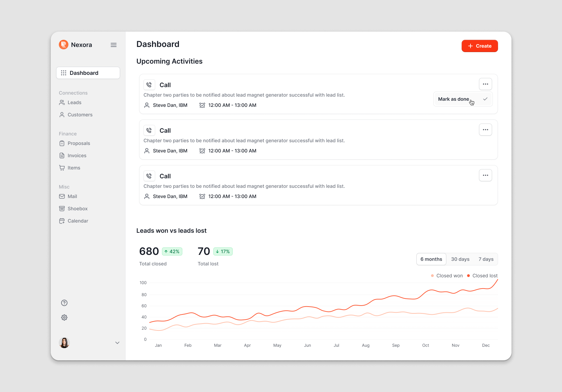The image size is (562, 392).
Task: Click the Create button
Action: pos(480,46)
